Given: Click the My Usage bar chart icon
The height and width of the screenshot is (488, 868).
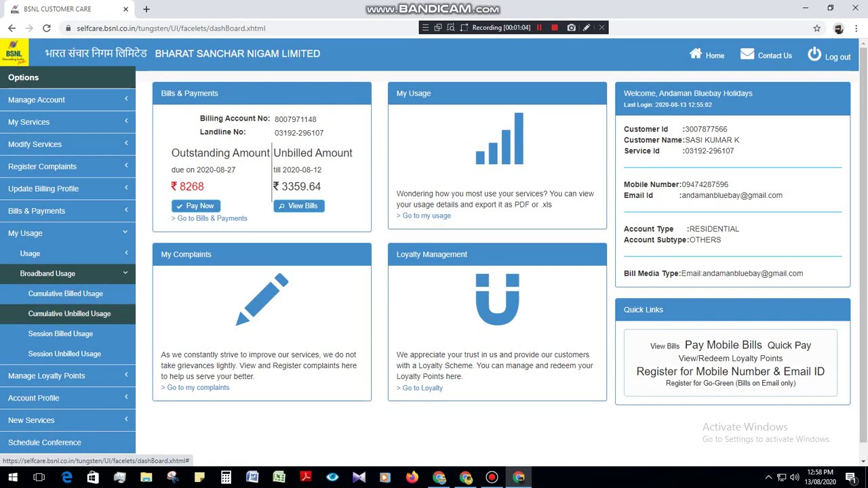Looking at the screenshot, I should (500, 139).
